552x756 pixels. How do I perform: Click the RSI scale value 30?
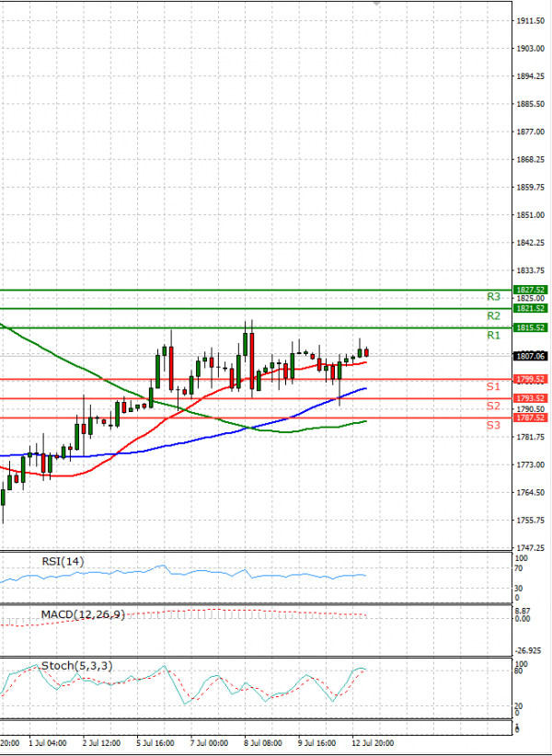(518, 589)
